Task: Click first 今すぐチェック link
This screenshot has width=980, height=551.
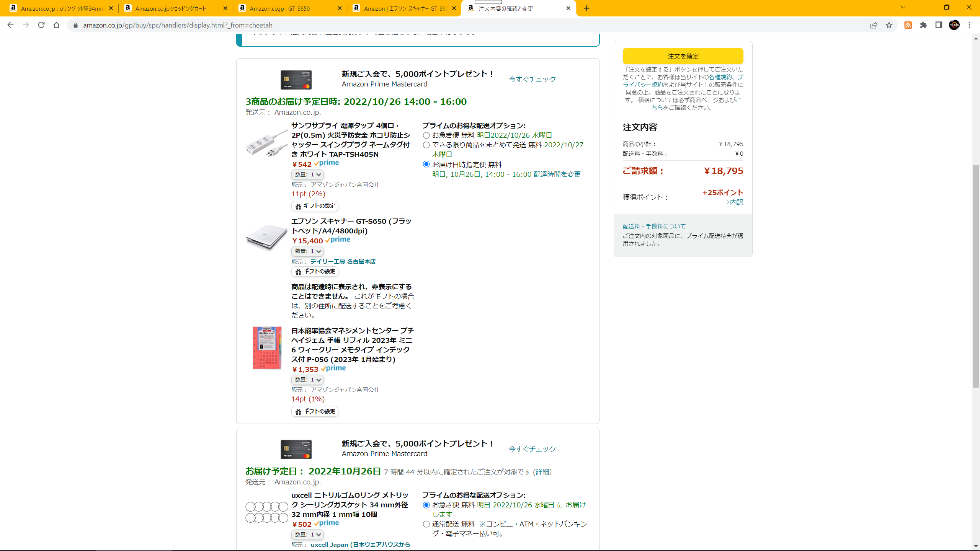Action: [x=532, y=79]
